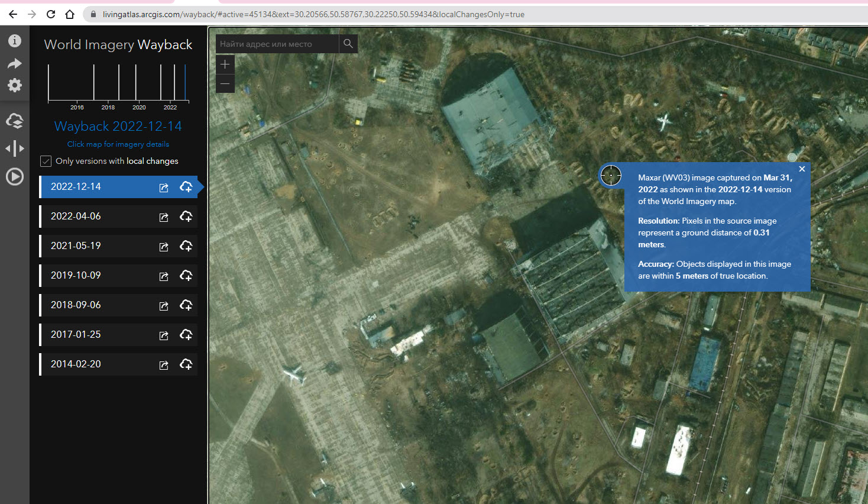The image size is (868, 504).
Task: Select the 2014-02-20 imagery version
Action: [x=76, y=364]
